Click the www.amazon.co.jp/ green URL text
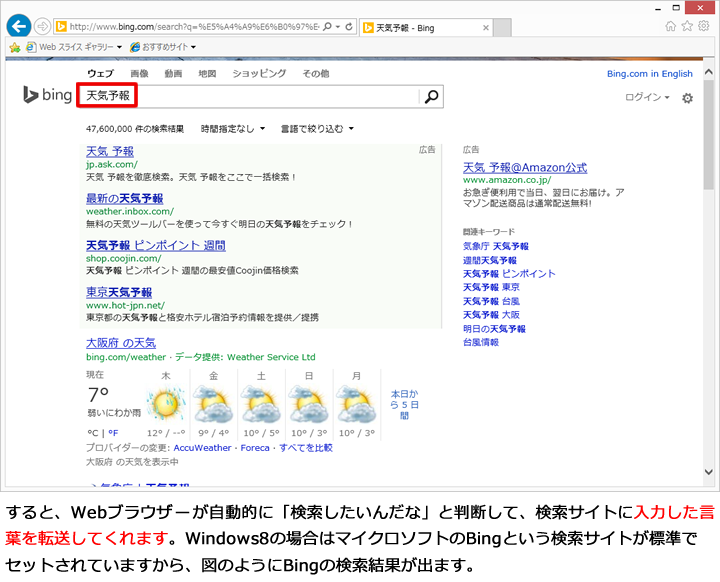The width and height of the screenshot is (720, 582). tap(507, 180)
